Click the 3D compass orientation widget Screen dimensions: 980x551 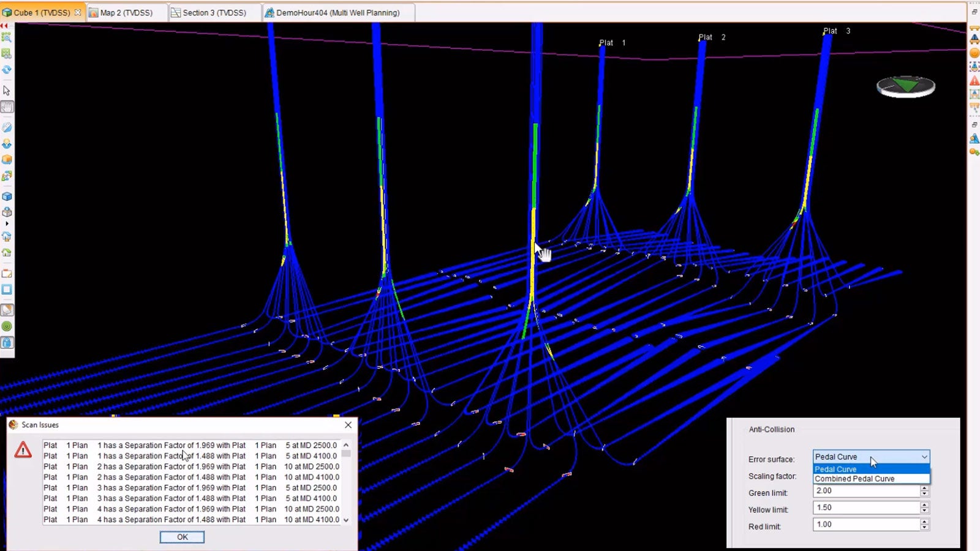tap(906, 86)
